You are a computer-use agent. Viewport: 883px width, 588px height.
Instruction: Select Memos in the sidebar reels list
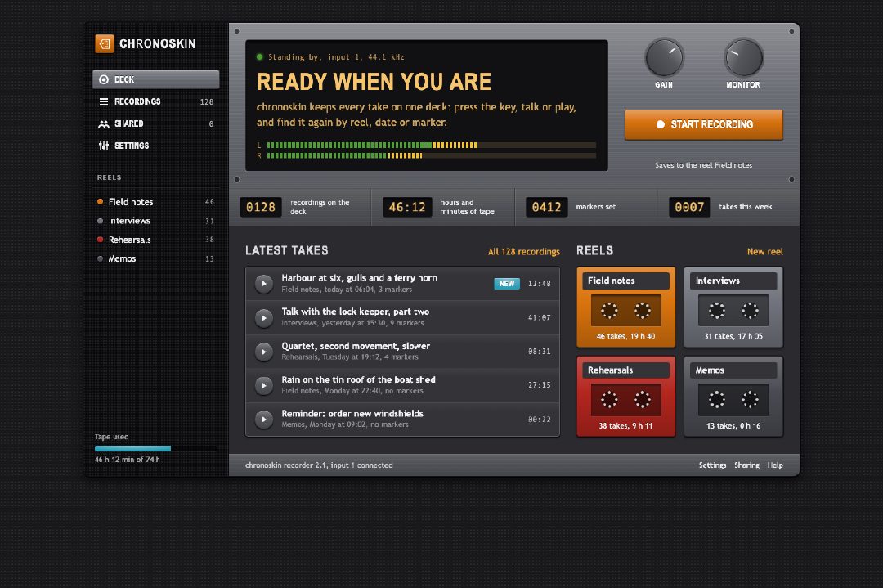[156, 258]
